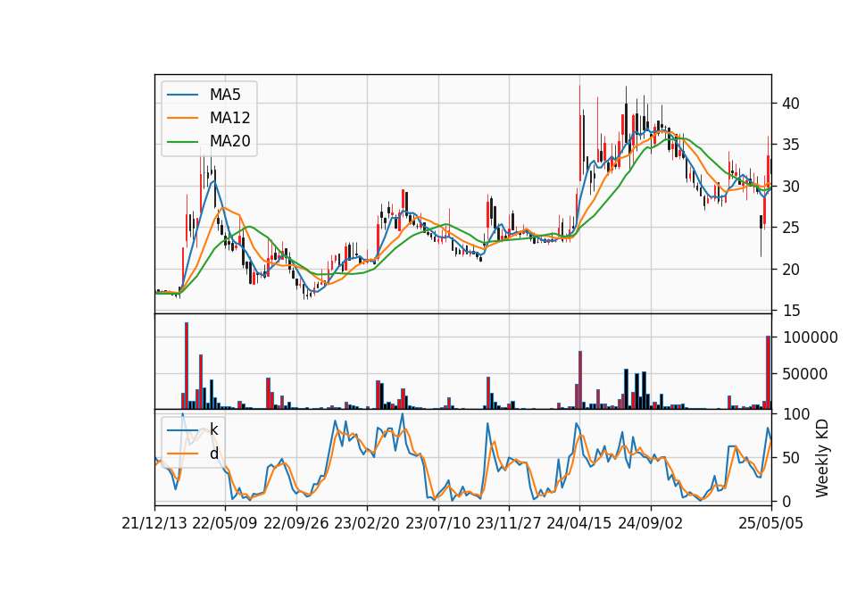
Task: Click the tallest volume bar in early 2022
Action: (187, 366)
